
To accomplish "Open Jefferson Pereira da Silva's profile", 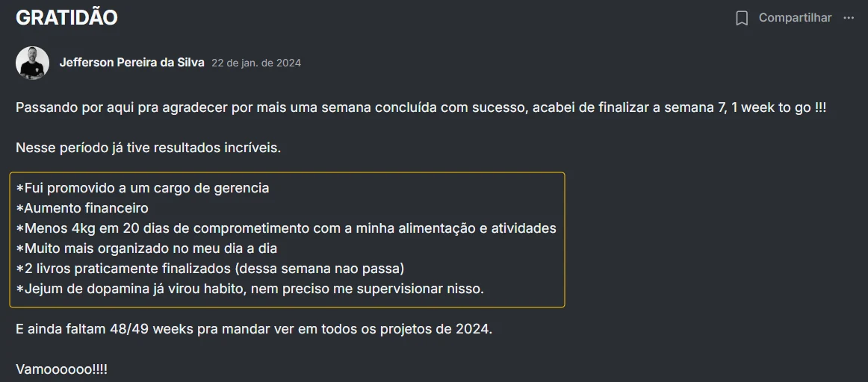I will coord(131,63).
